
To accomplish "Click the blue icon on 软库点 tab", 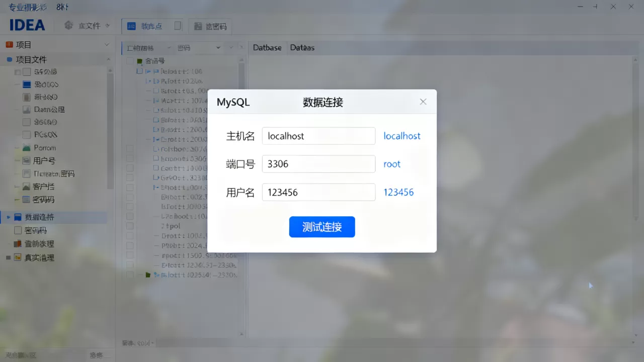I will (x=131, y=26).
